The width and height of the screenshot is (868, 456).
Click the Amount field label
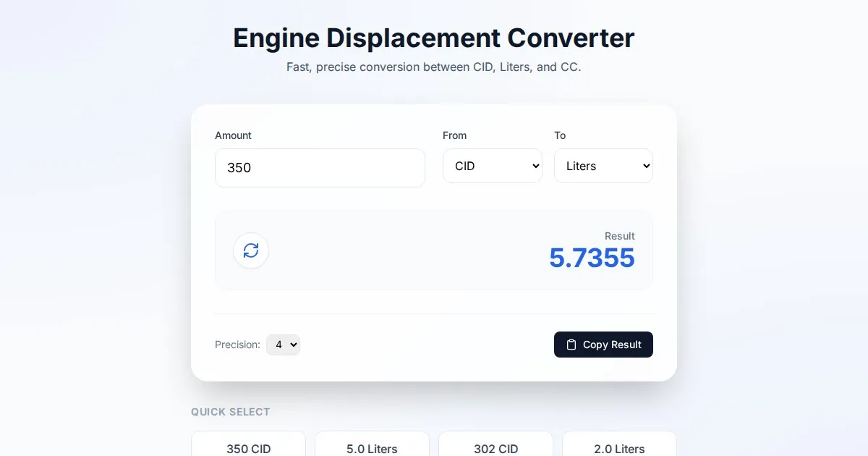pos(233,135)
